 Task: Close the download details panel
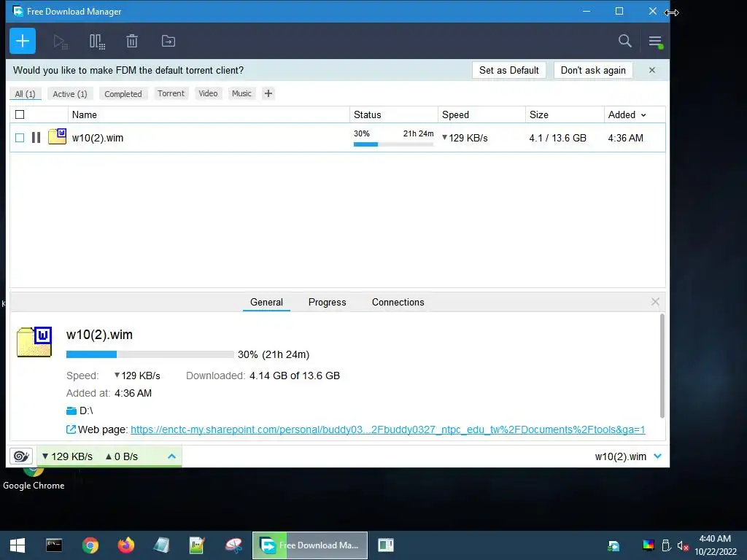(x=655, y=301)
